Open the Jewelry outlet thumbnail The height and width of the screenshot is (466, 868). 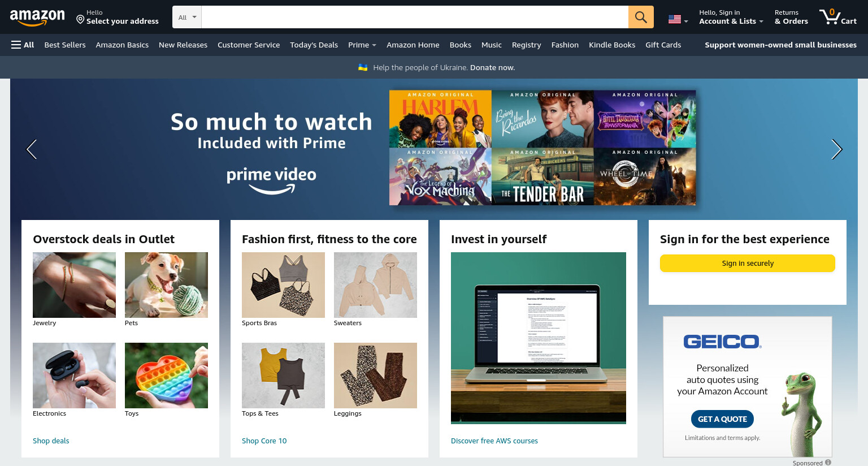coord(74,285)
